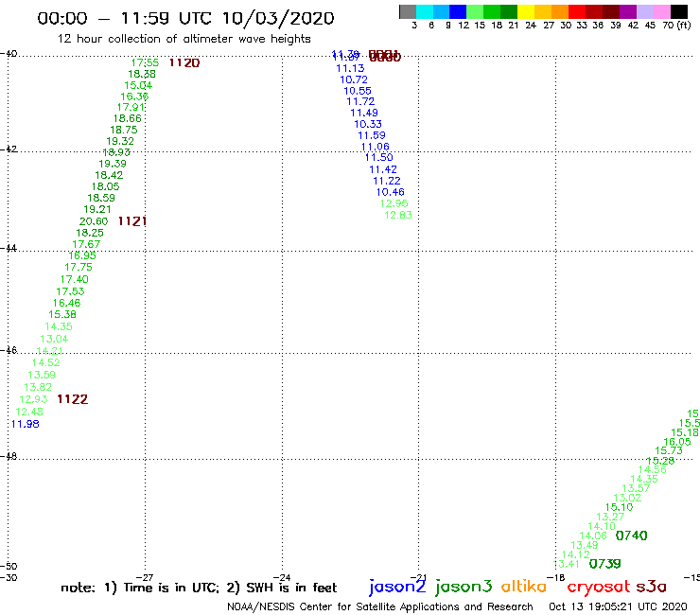Choose the purple swatch in the legend
700x615 pixels.
pos(628,11)
